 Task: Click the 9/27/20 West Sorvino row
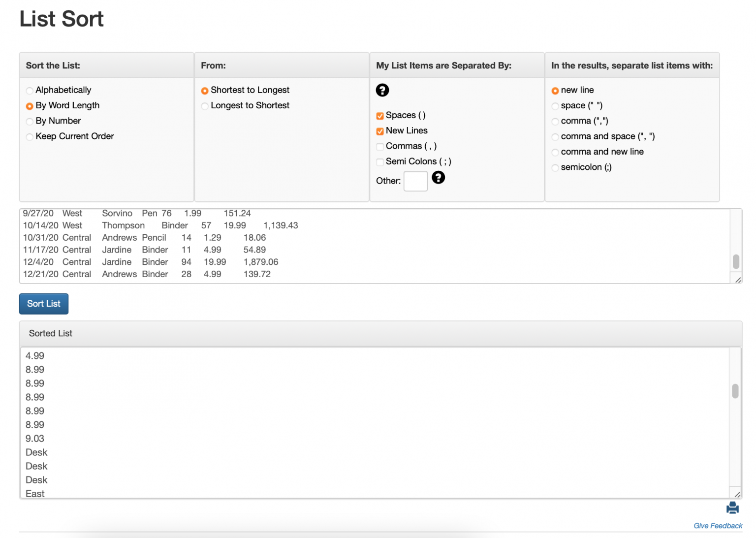click(x=137, y=213)
